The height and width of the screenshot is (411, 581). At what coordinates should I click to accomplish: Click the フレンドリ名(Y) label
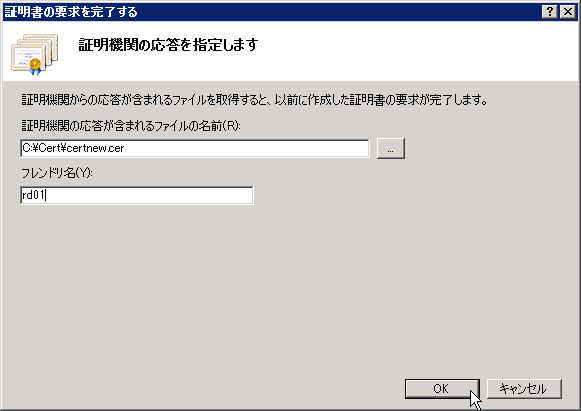[57, 173]
